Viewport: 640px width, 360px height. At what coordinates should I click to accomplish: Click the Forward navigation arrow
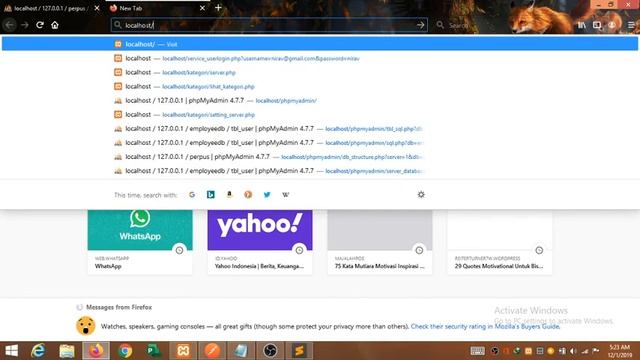(x=25, y=25)
